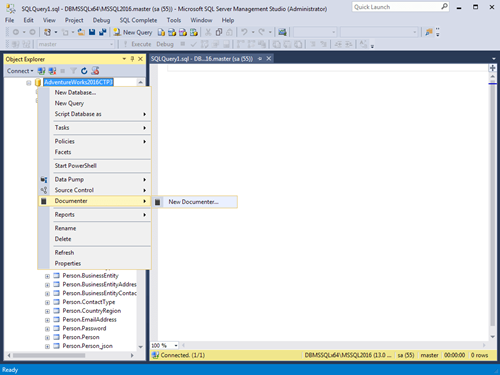Open the Tasks submenu in context menu
This screenshot has width=500, height=375.
95,128
